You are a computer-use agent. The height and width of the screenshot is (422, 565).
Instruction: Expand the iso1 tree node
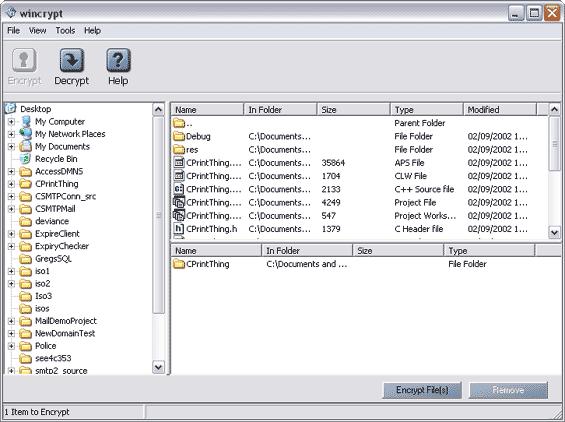(11, 271)
